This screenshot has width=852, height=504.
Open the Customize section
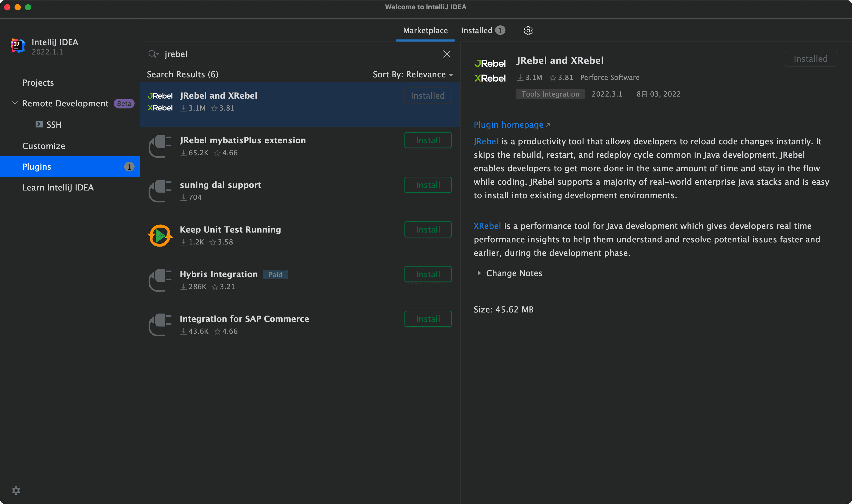43,146
